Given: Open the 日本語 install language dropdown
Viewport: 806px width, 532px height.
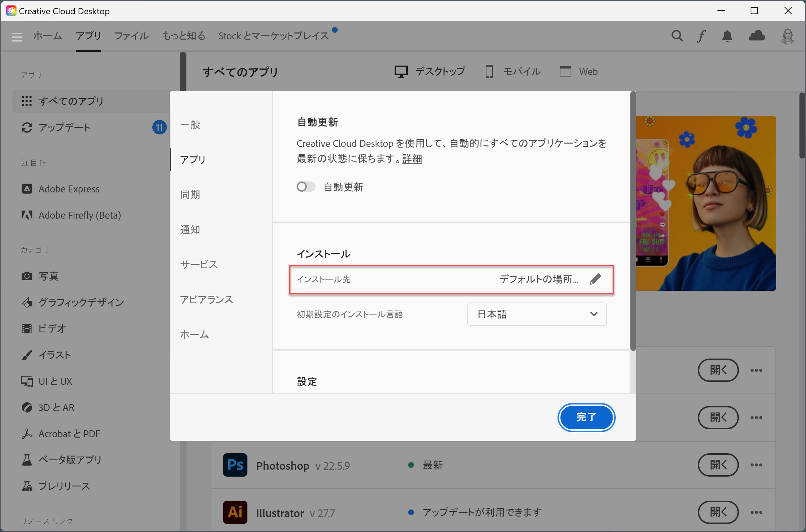Looking at the screenshot, I should coord(537,314).
